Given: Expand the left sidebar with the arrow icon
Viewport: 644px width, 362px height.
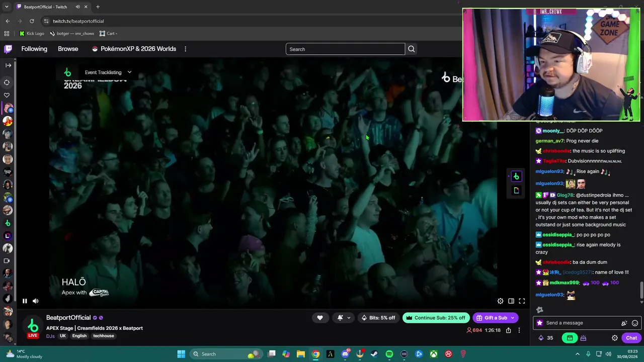Looking at the screenshot, I should click(8, 65).
